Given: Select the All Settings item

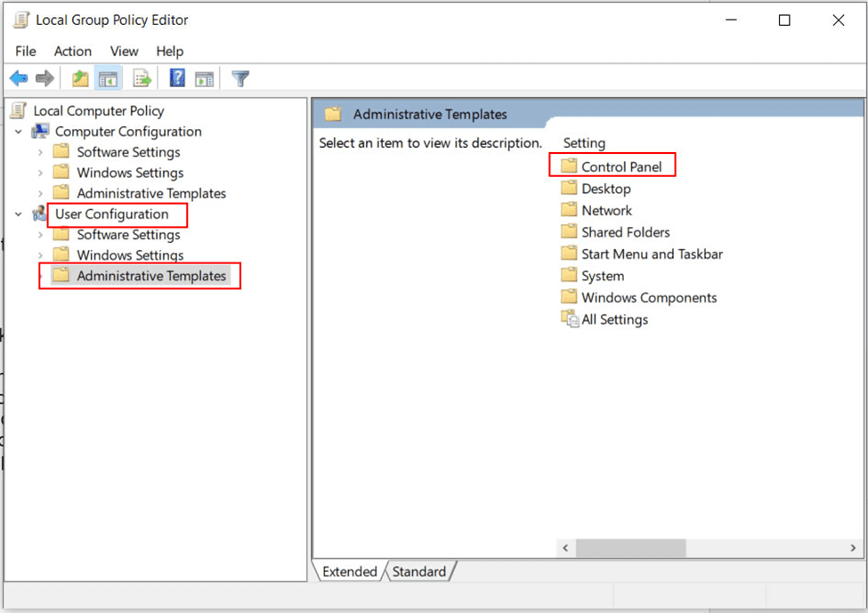Looking at the screenshot, I should point(614,319).
